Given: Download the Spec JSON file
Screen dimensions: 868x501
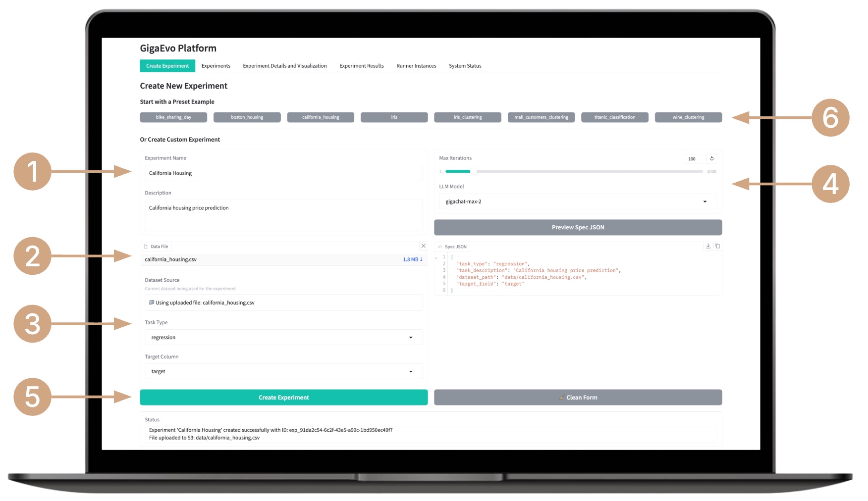Looking at the screenshot, I should point(708,246).
